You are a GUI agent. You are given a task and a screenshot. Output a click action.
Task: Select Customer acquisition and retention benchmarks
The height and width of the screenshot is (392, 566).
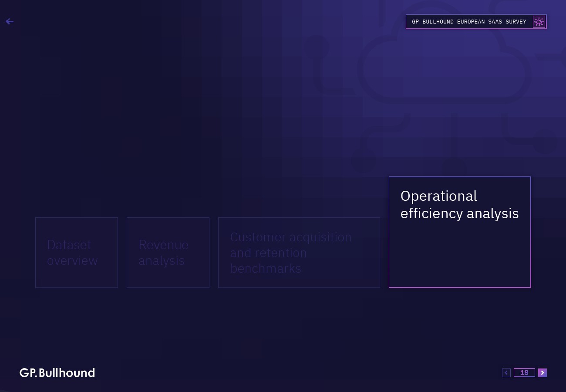pos(299,253)
